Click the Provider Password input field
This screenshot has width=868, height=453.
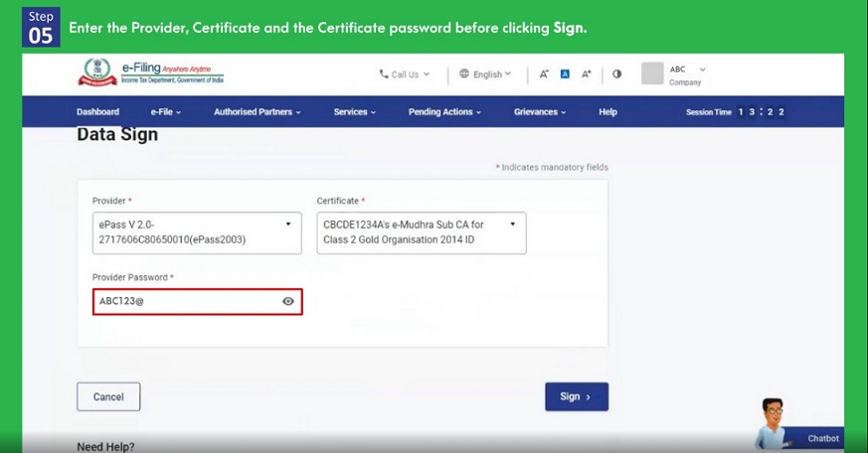tap(186, 300)
